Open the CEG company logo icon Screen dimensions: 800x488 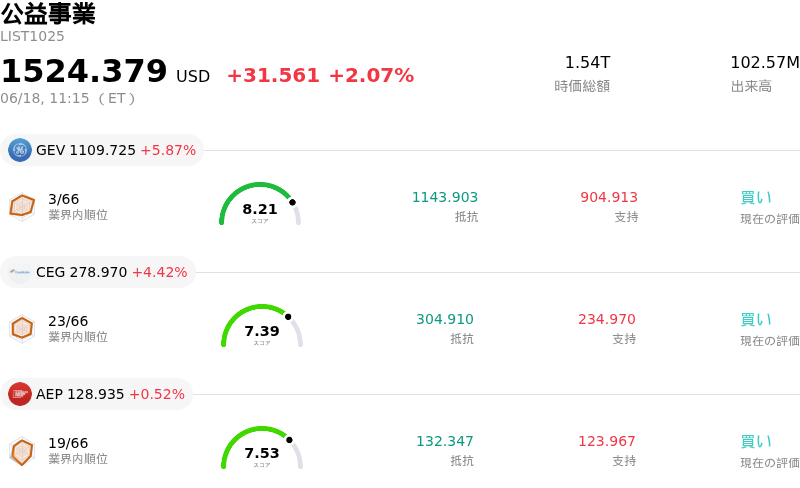tap(20, 272)
